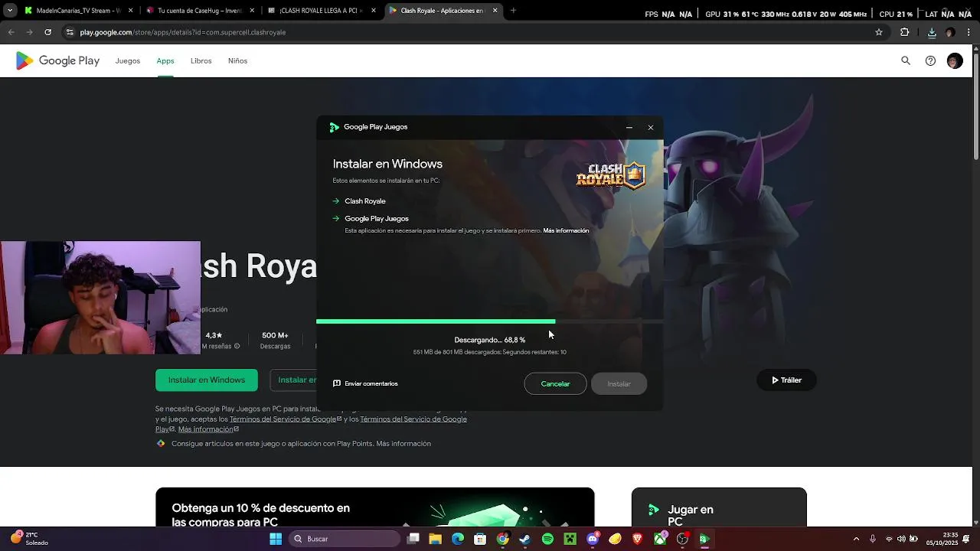Click the "Clash Royale" item in installer list

(x=365, y=201)
